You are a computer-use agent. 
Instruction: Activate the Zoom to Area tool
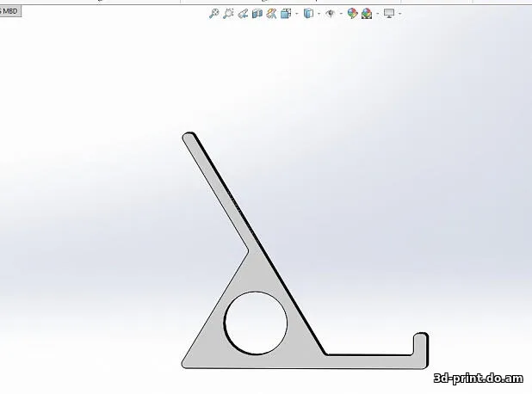point(228,14)
